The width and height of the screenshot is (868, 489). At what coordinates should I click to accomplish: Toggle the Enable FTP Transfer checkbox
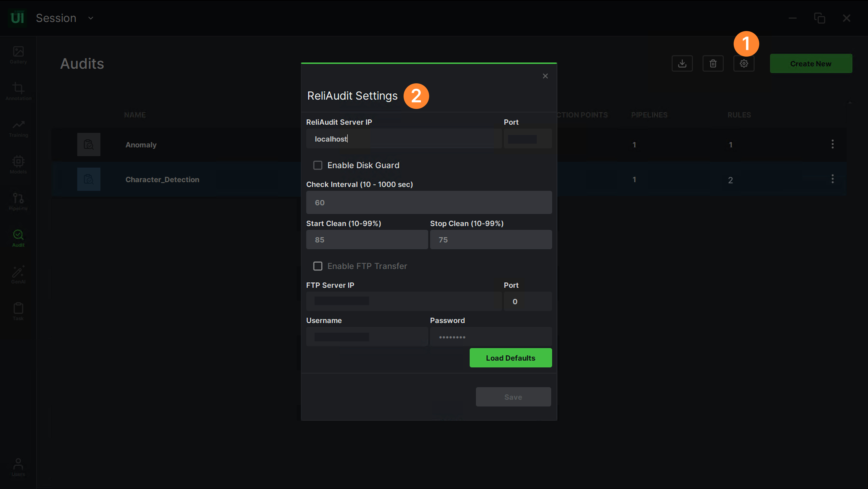click(x=318, y=266)
